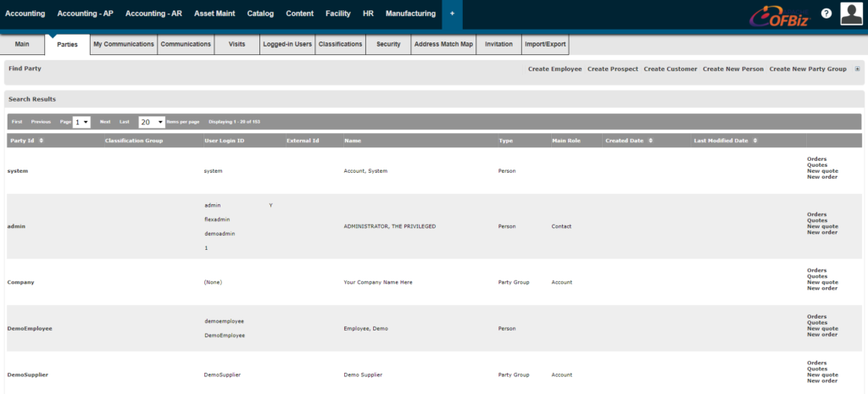
Task: Switch to the Security tab
Action: click(388, 44)
